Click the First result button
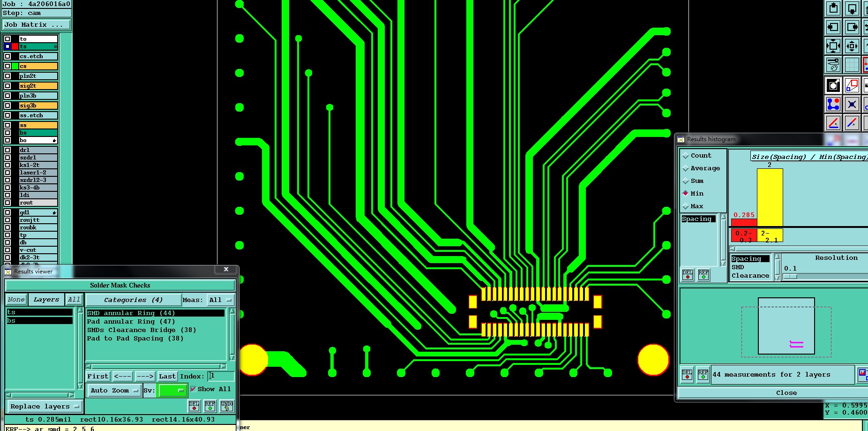 point(98,377)
